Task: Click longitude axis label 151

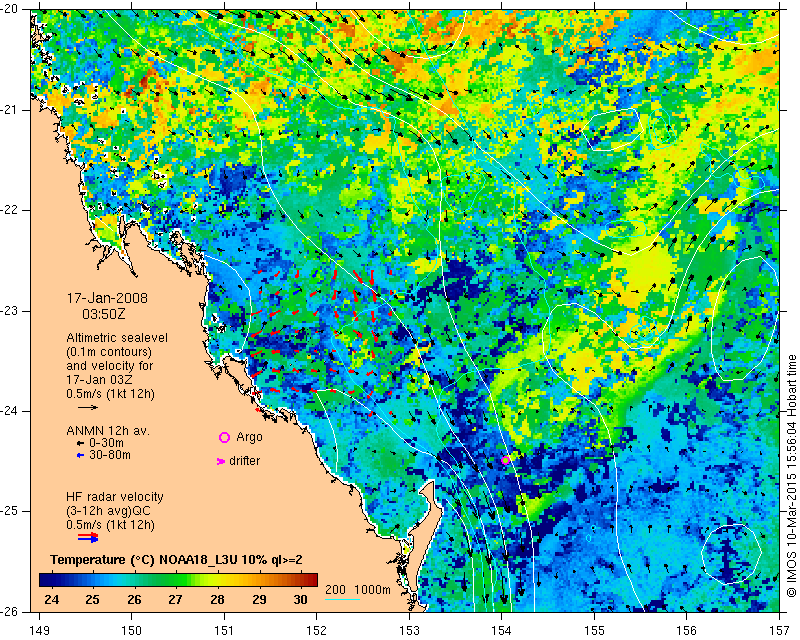Action: pos(224,631)
